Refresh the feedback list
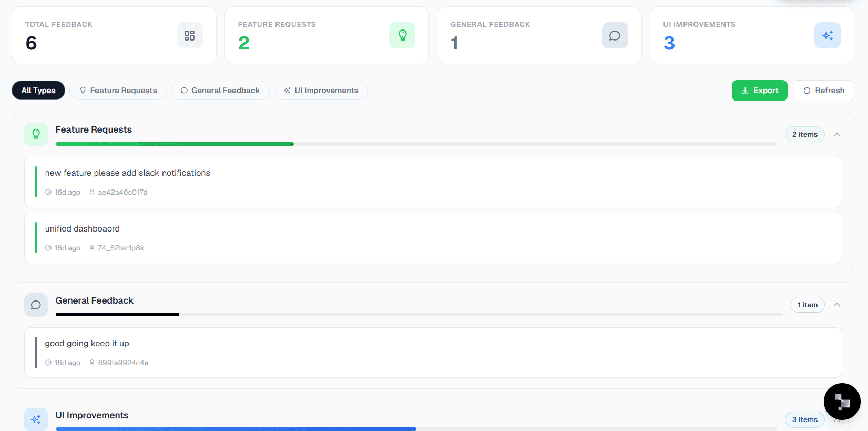Viewport: 868px width, 431px height. [x=823, y=91]
